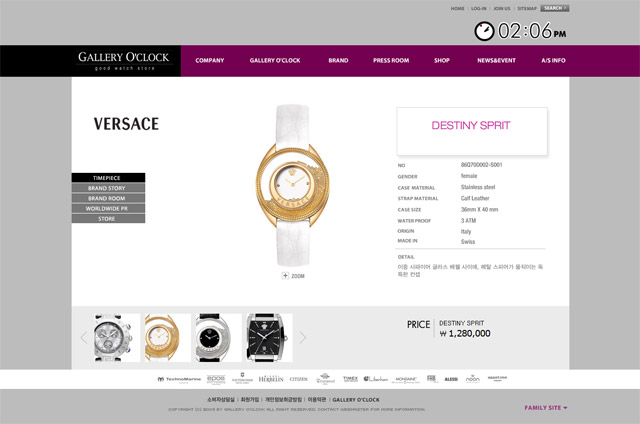The height and width of the screenshot is (424, 640).
Task: Click model number 86Q70D002-S001
Action: point(482,165)
